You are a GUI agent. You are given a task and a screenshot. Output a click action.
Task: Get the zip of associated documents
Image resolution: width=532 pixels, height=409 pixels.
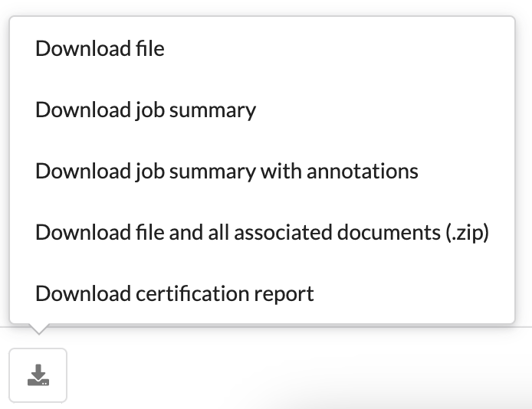(x=262, y=232)
